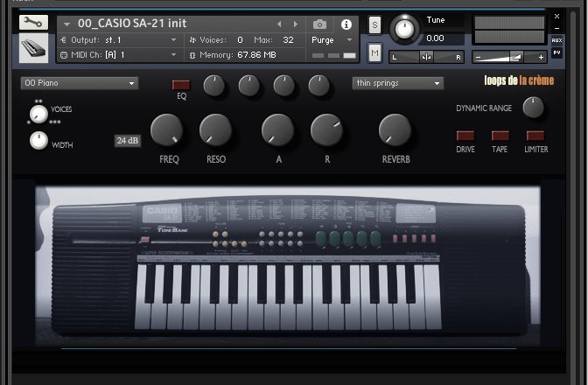Toggle the AUX button
This screenshot has width=588, height=385.
tap(556, 40)
